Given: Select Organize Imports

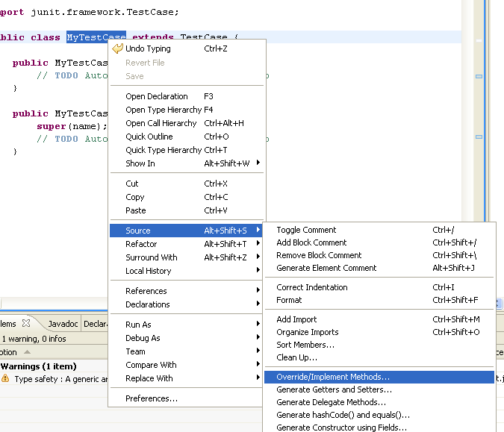Looking at the screenshot, I should [379, 332].
